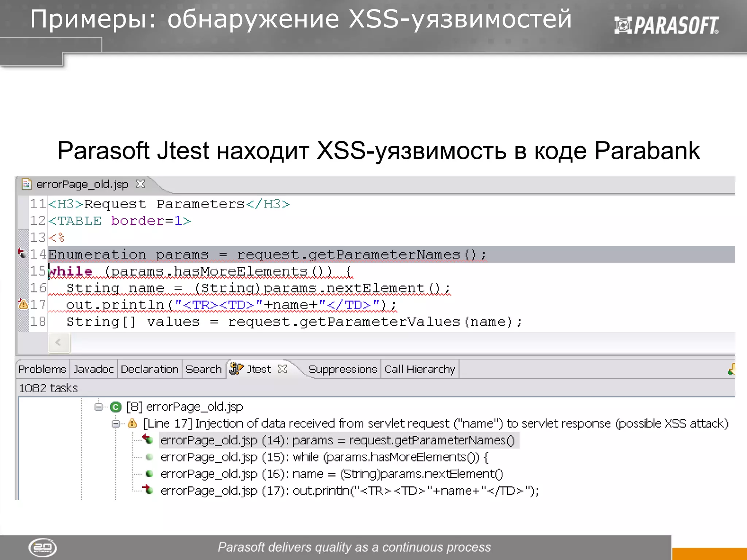The height and width of the screenshot is (560, 747).
Task: Open the Suppressions tab
Action: 342,369
